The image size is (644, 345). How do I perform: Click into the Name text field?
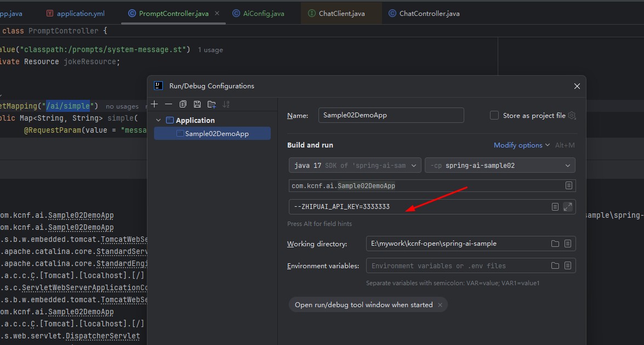pyautogui.click(x=391, y=115)
